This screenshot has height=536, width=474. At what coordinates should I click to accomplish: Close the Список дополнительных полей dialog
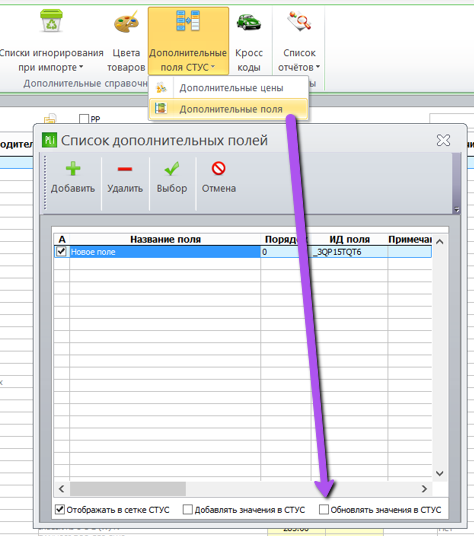coord(443,140)
